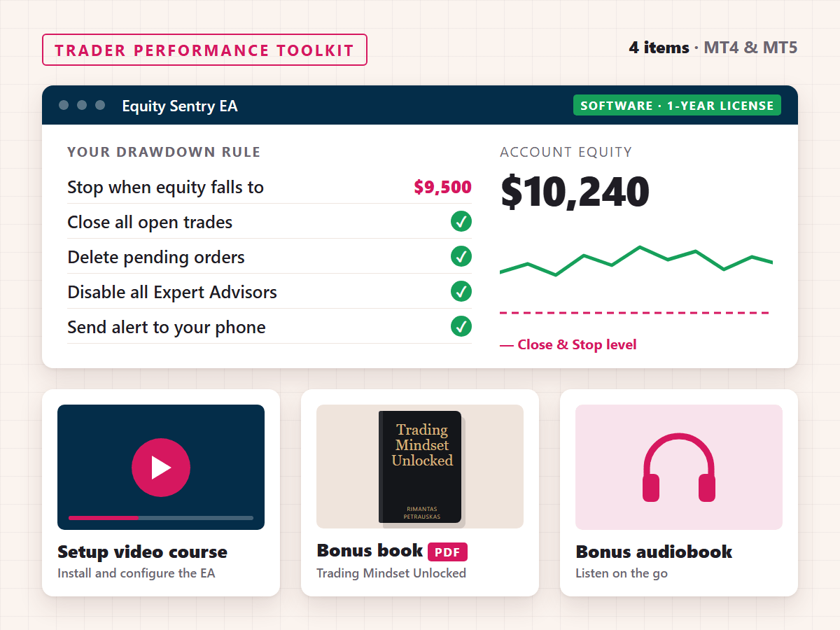Click the dashed pink stop level line

tap(634, 313)
